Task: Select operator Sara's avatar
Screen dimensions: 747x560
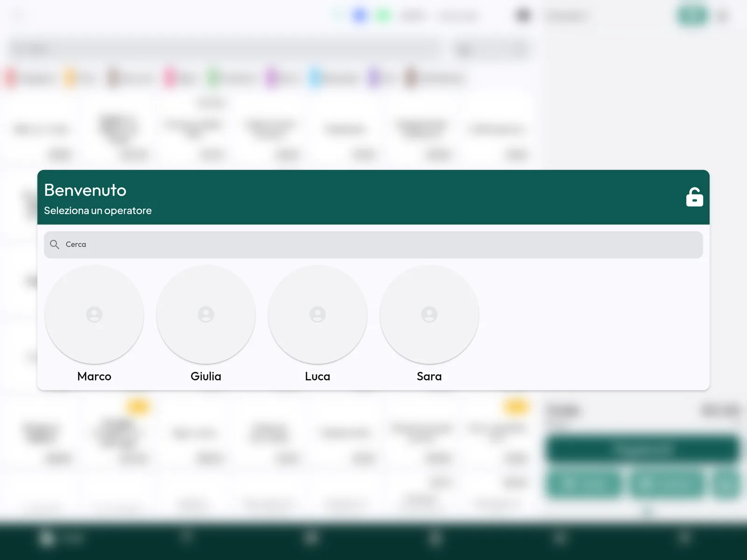Action: (x=429, y=314)
